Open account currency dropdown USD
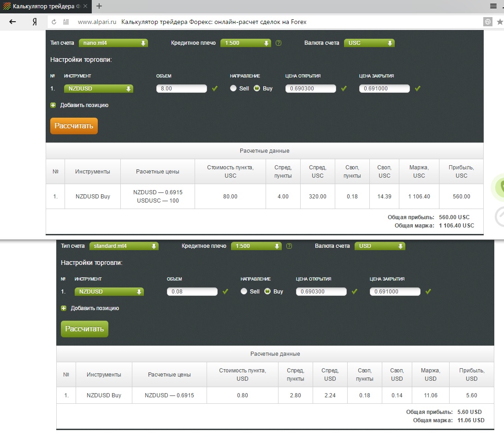504x437 pixels. [380, 246]
